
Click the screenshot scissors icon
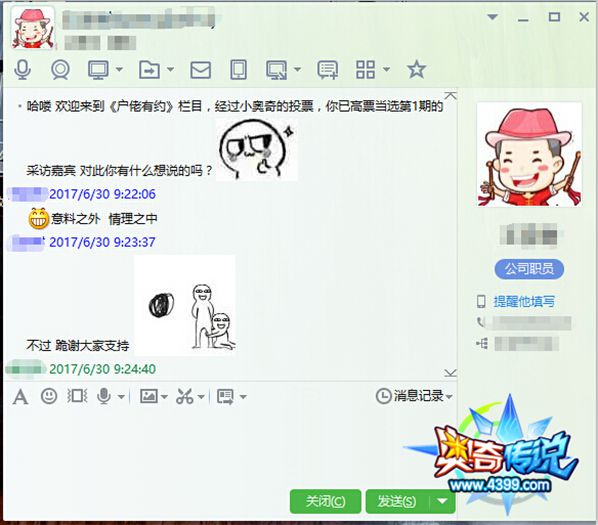point(185,396)
